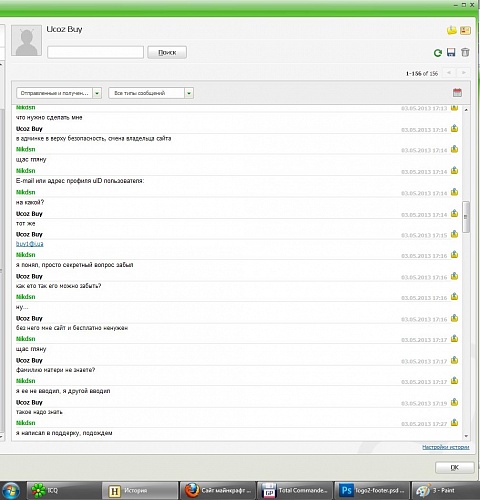Screen dimensions: 480x500
Task: Delete history with the trash icon
Action: point(465,52)
